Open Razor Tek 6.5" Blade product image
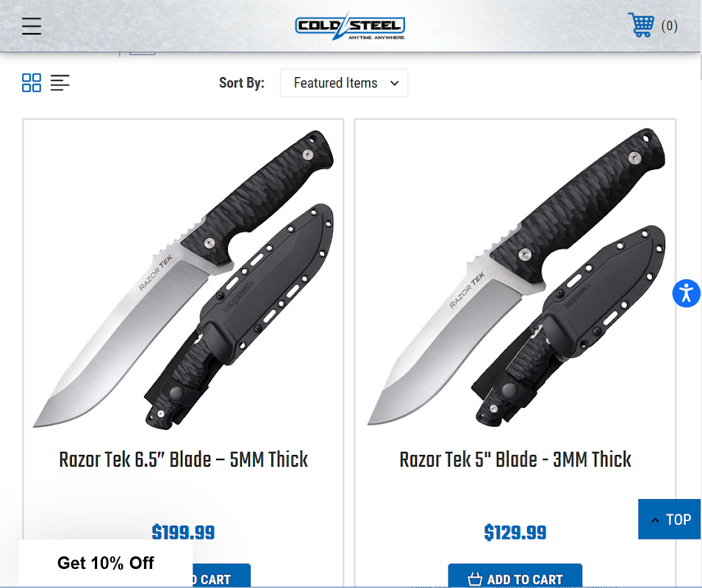 coord(183,280)
